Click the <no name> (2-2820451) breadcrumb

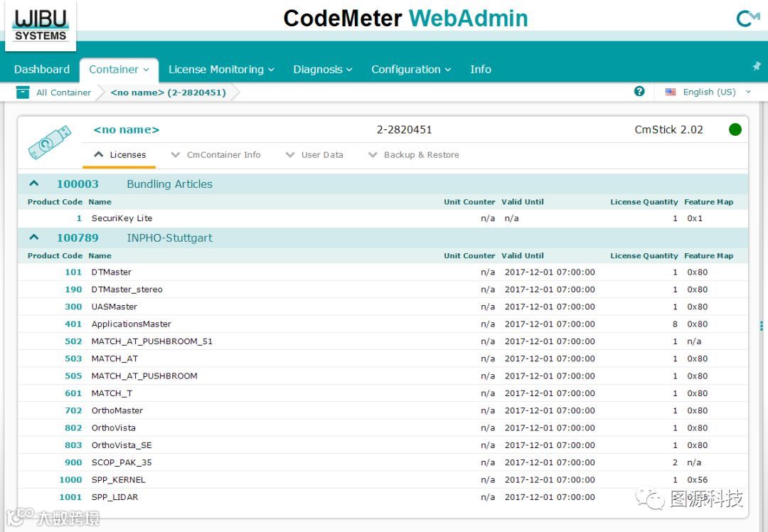168,92
